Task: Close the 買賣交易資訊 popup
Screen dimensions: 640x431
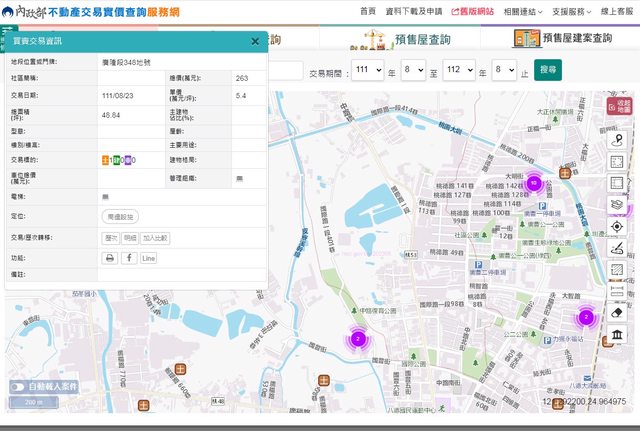Action: point(255,42)
